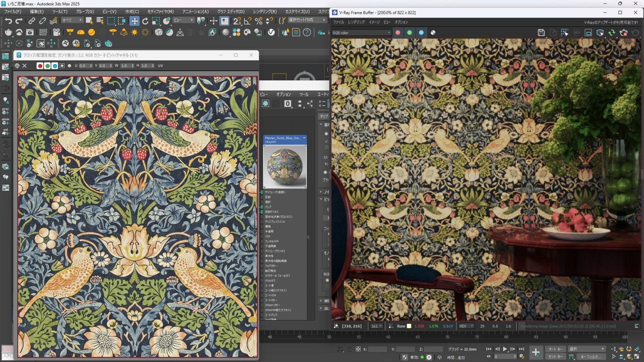Viewport: 644px width, 362px height.
Task: Open the レンダリング(R) menu in 3ds Max
Action: tap(265, 12)
